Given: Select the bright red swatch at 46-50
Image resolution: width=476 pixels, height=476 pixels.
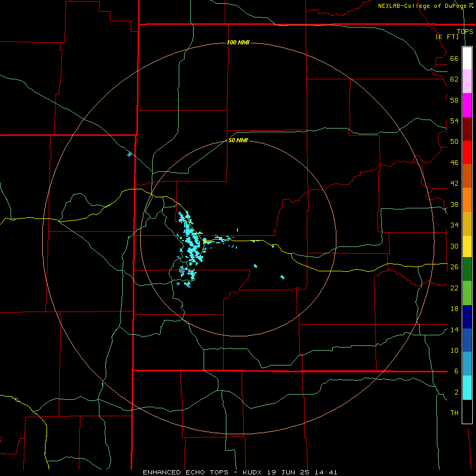Looking at the screenshot, I should tap(467, 152).
